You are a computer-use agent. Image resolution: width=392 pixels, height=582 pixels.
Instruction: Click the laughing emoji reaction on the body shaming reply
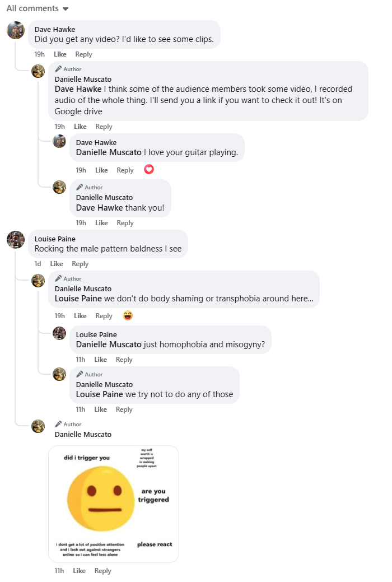pyautogui.click(x=128, y=315)
